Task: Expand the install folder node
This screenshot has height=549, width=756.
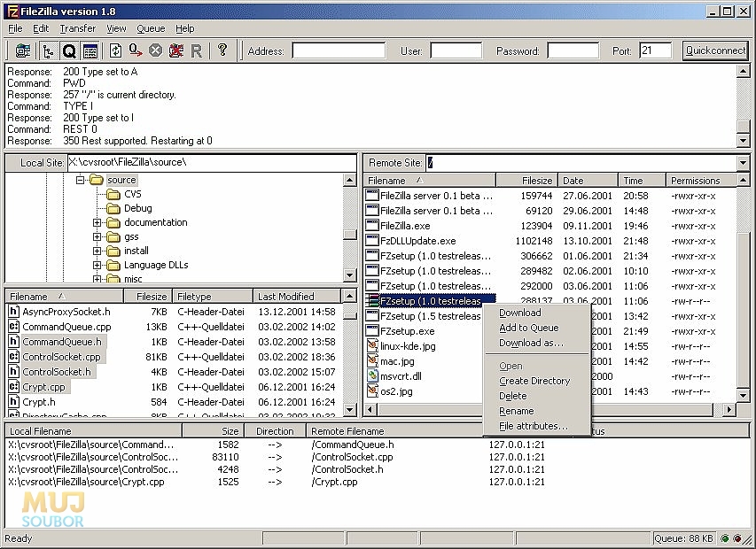Action: [x=97, y=251]
